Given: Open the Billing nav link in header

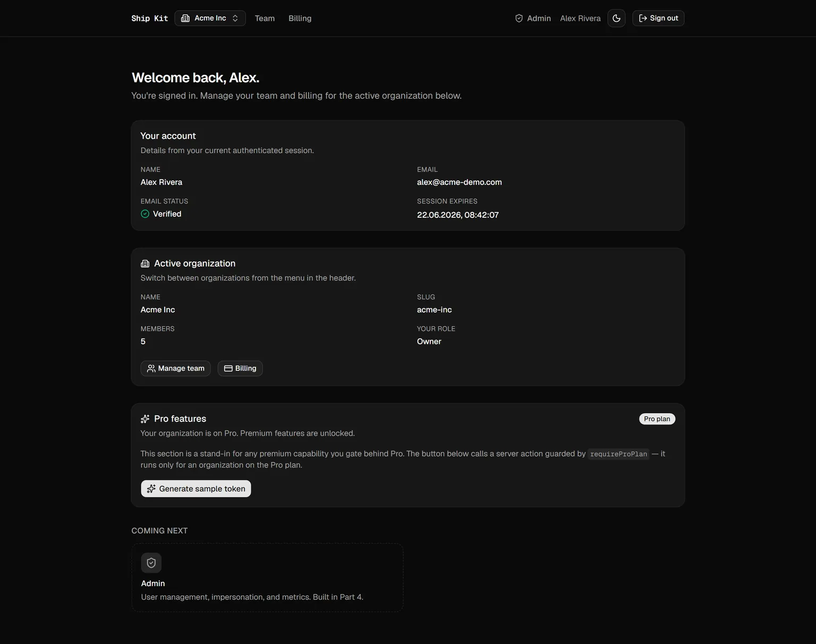Looking at the screenshot, I should click(x=300, y=18).
